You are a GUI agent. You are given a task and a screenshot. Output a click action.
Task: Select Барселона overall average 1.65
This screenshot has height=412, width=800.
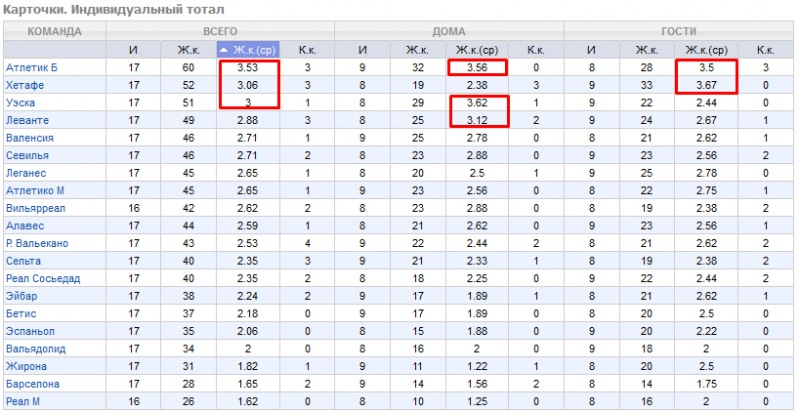point(248,384)
